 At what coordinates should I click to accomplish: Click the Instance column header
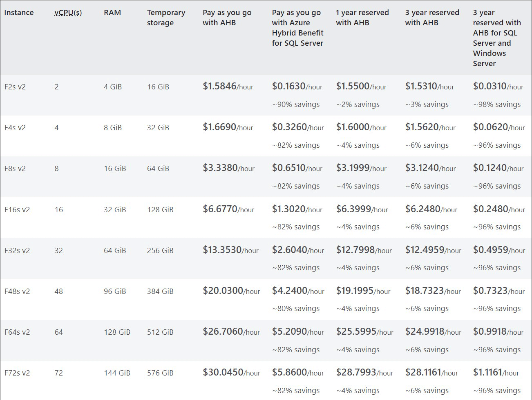pos(19,13)
